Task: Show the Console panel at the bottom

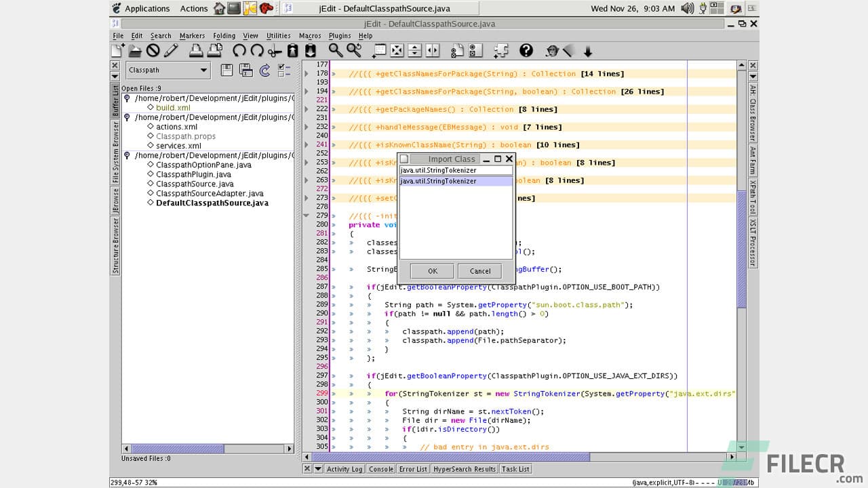Action: pyautogui.click(x=380, y=468)
